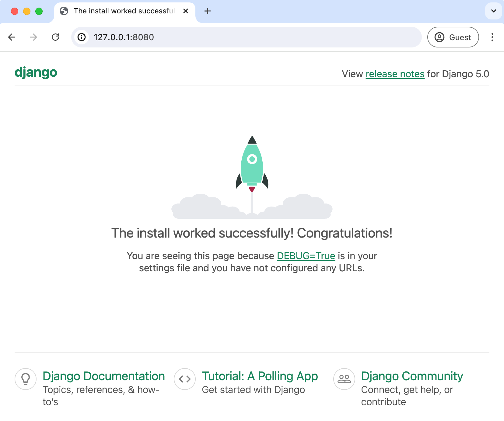Click the macOS green fullscreen button
The image size is (504, 421).
coord(39,11)
